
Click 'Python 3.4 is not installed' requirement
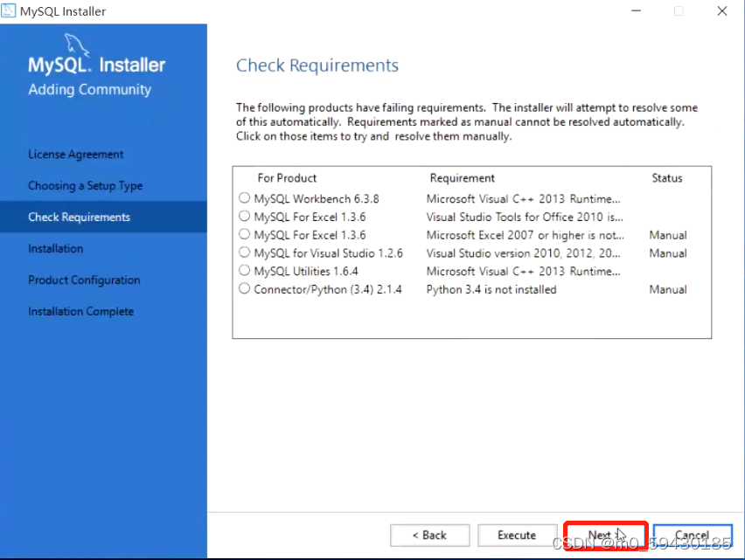click(x=491, y=289)
